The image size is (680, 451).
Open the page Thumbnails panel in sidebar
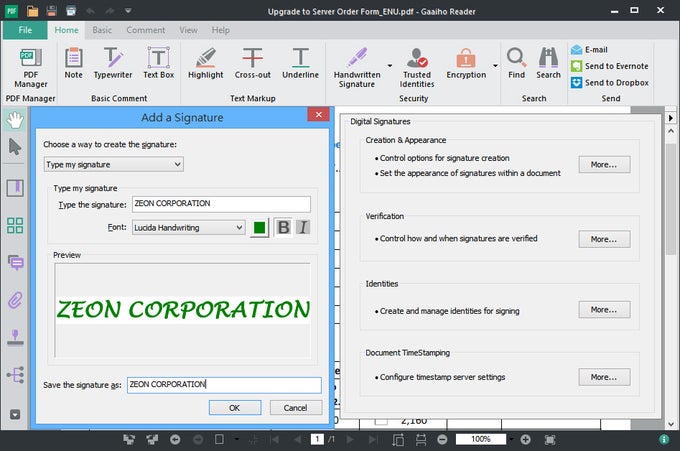point(15,226)
